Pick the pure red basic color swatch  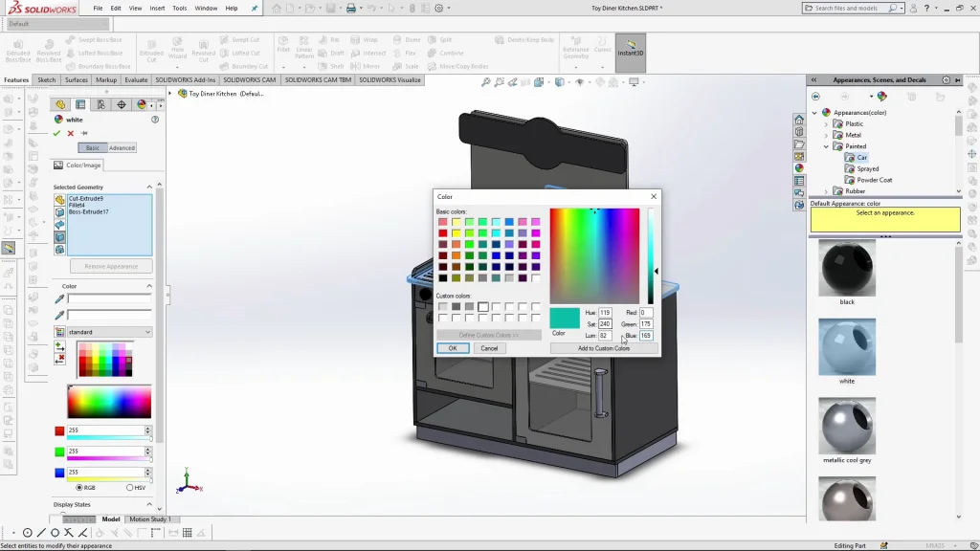tap(443, 233)
